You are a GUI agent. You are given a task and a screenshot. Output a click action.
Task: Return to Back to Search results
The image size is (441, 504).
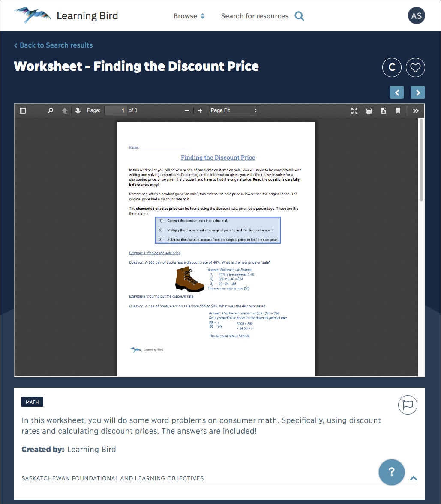click(x=53, y=45)
